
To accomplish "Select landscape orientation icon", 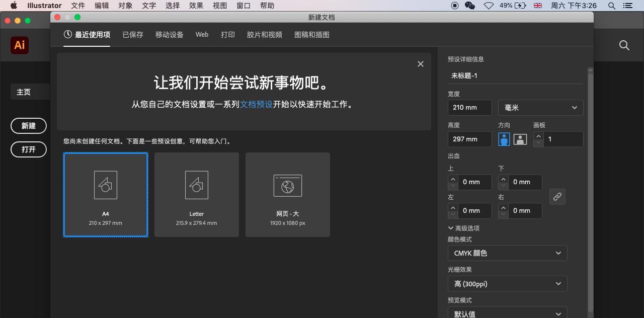I will (x=520, y=139).
